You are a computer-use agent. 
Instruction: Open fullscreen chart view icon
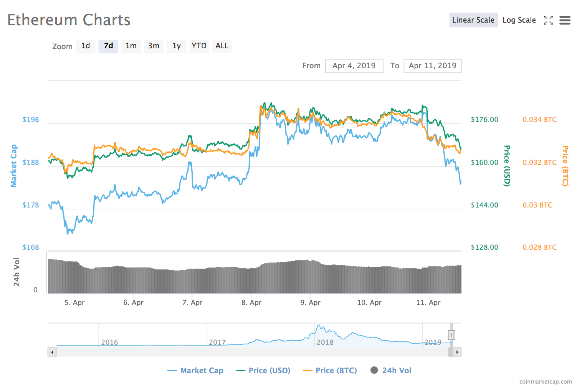pos(548,20)
